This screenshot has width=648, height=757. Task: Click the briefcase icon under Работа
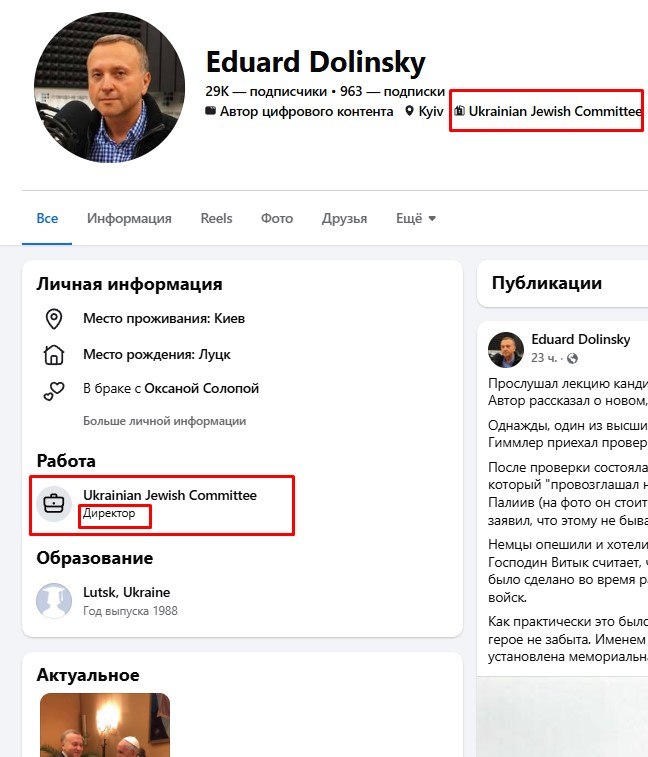tap(53, 503)
